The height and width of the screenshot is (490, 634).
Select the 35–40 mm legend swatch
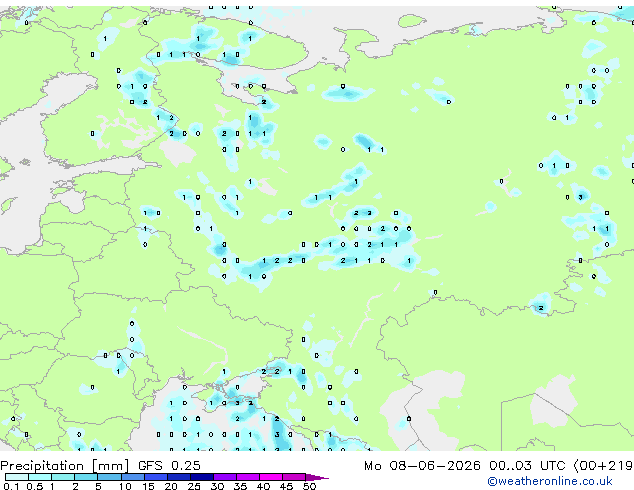pyautogui.click(x=248, y=477)
